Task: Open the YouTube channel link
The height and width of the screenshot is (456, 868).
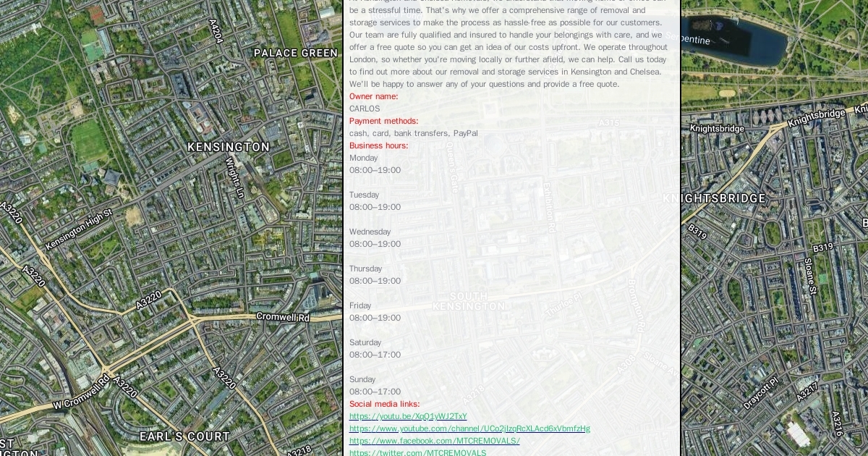Action: (x=469, y=428)
